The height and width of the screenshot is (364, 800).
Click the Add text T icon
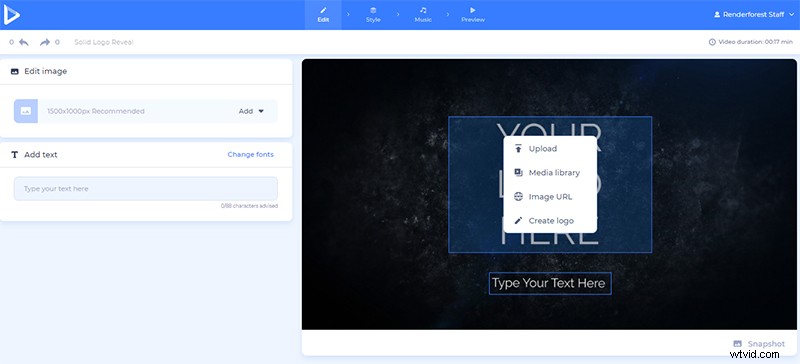pyautogui.click(x=14, y=155)
